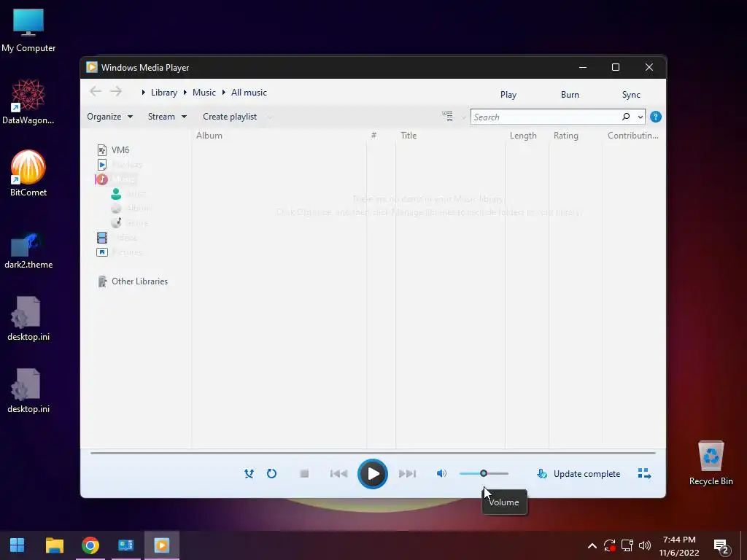Focus the Search input field
The height and width of the screenshot is (560, 747).
tap(544, 117)
